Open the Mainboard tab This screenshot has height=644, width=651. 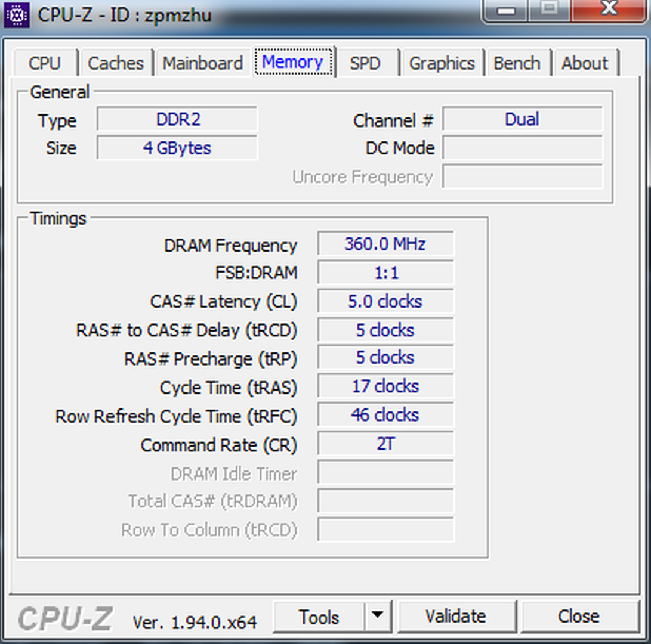(203, 63)
